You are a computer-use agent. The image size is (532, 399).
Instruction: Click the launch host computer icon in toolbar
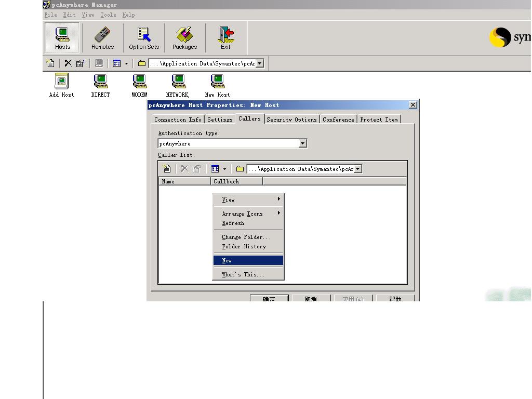pyautogui.click(x=99, y=63)
